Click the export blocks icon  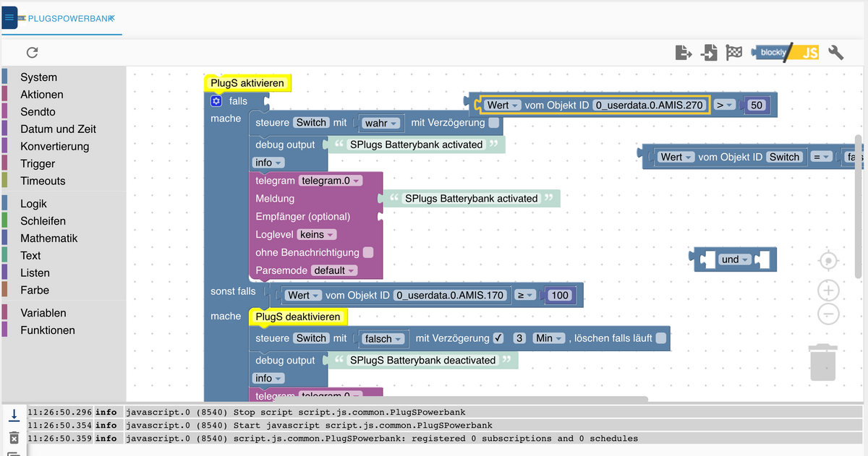tap(684, 52)
